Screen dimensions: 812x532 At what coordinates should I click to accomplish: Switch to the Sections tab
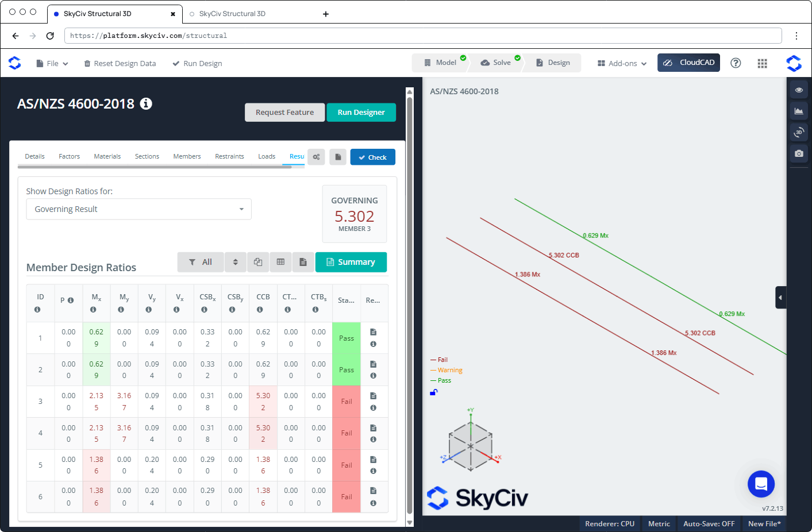click(x=147, y=156)
